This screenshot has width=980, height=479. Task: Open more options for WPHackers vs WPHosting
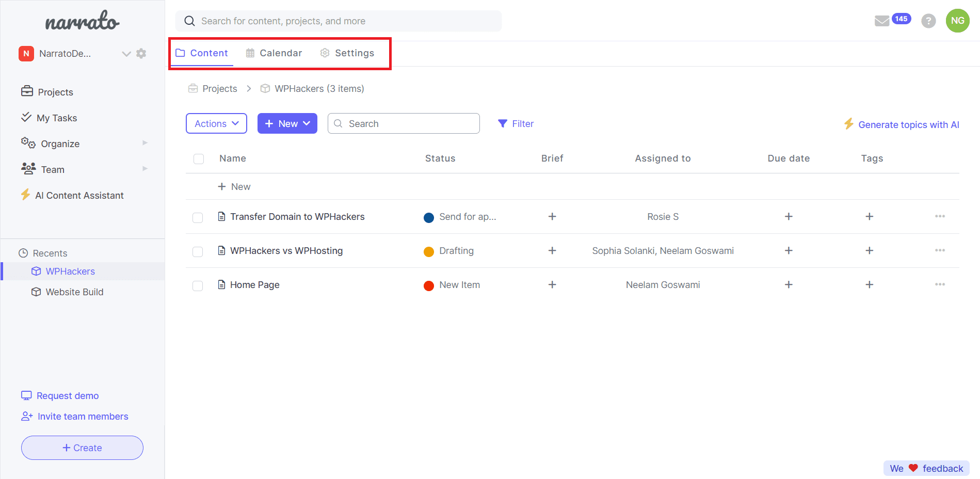pyautogui.click(x=940, y=250)
